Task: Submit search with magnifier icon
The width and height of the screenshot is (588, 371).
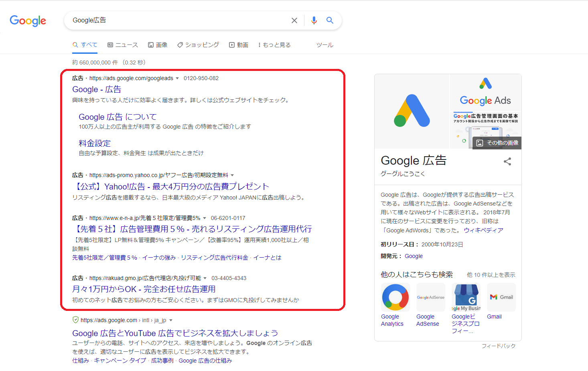Action: tap(330, 20)
